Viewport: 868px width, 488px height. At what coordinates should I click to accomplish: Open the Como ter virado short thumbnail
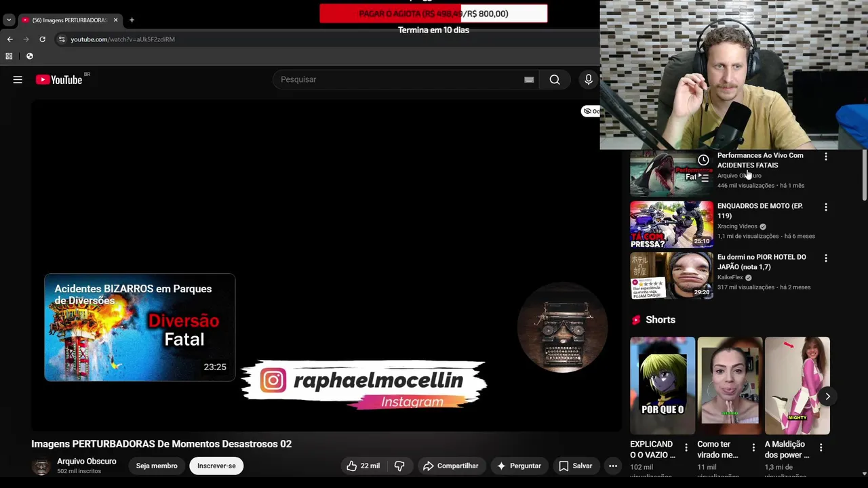[x=730, y=386]
